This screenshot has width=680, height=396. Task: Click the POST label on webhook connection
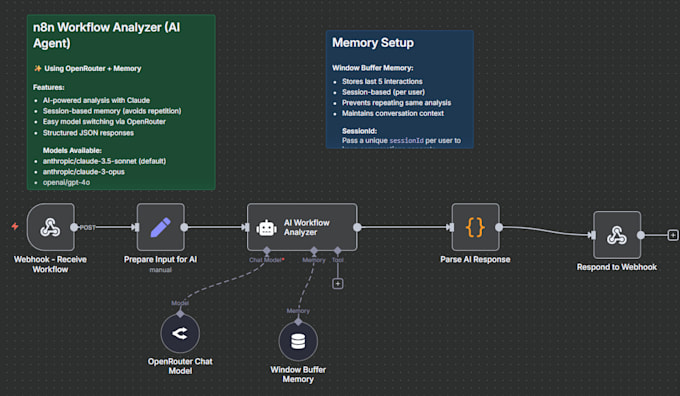coord(87,227)
